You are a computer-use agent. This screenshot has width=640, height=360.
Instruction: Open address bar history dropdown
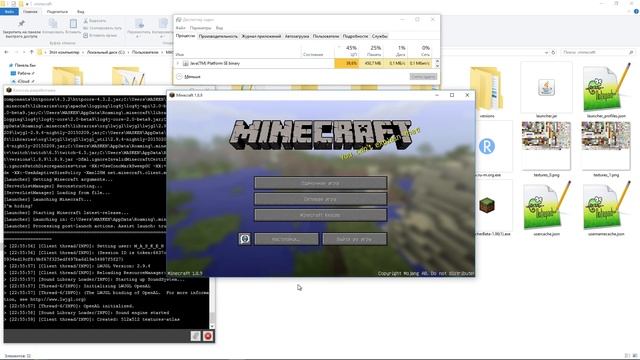(546, 52)
